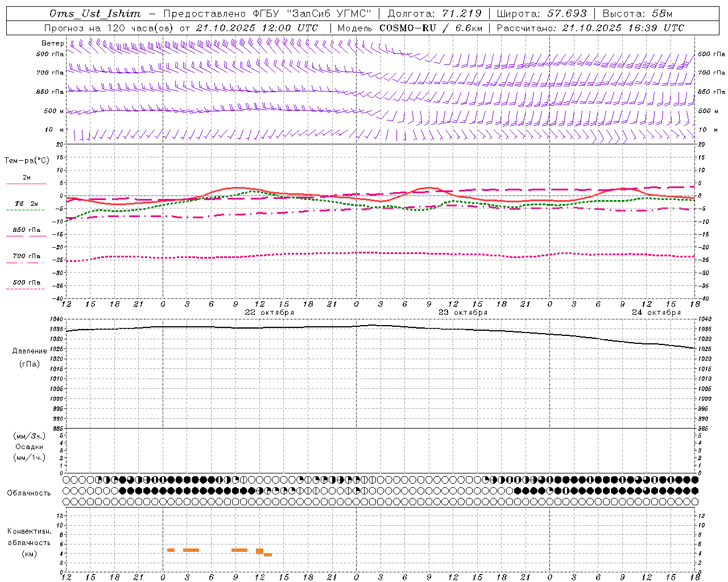This screenshot has height=582, width=728.
Task: Click the 700 гПа wind level label on right
Action: [x=712, y=73]
